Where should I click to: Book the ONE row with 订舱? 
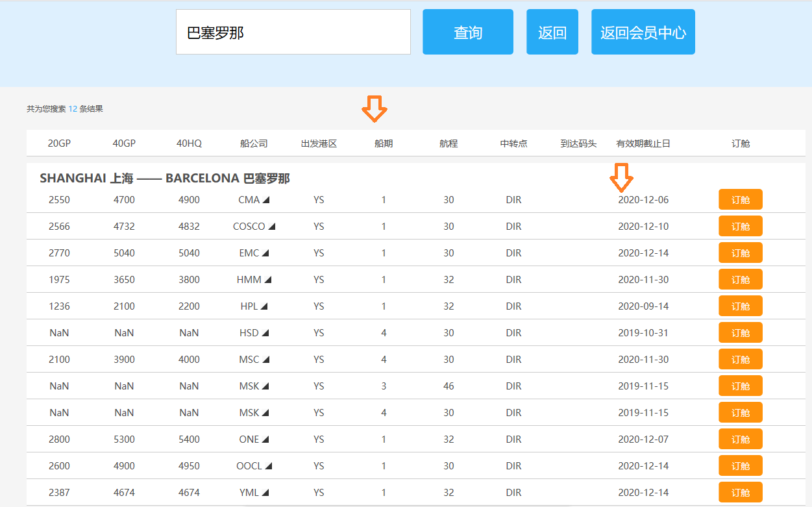point(741,439)
